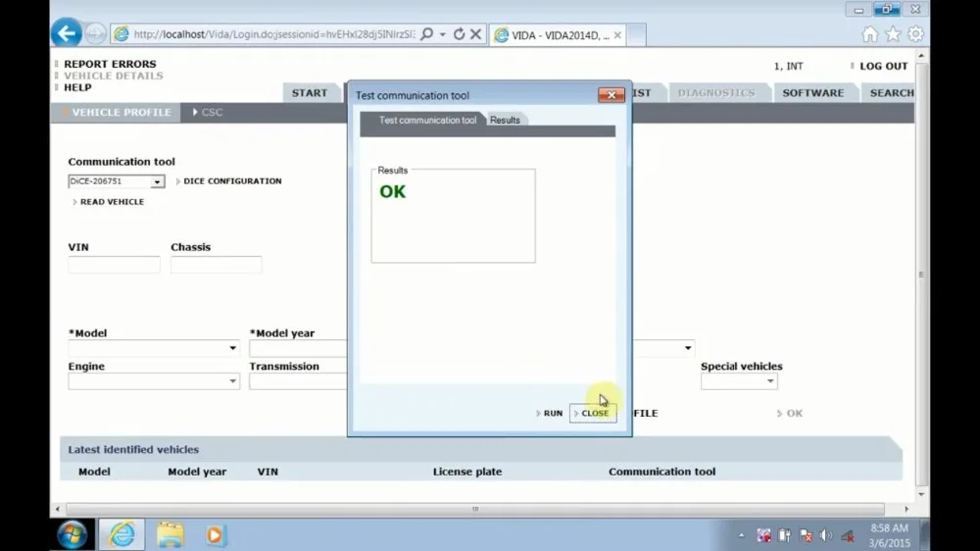Click the Model year dropdown field

pos(298,348)
